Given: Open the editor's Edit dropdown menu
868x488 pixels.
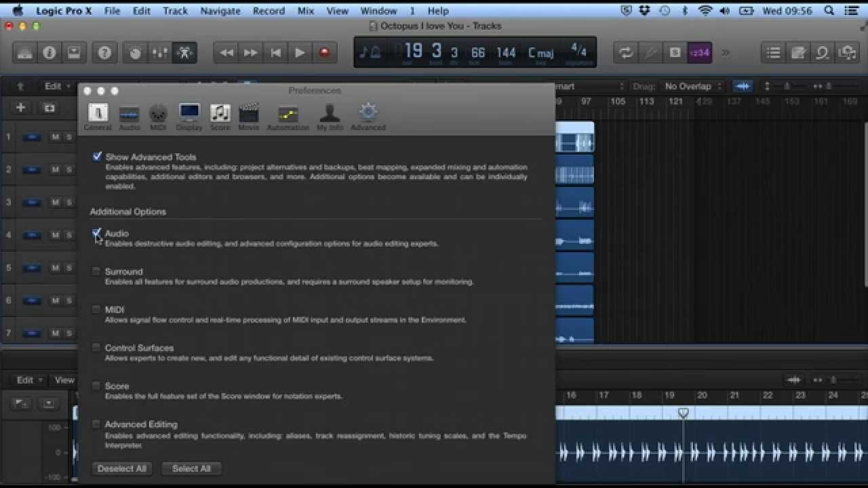Looking at the screenshot, I should click(x=29, y=380).
